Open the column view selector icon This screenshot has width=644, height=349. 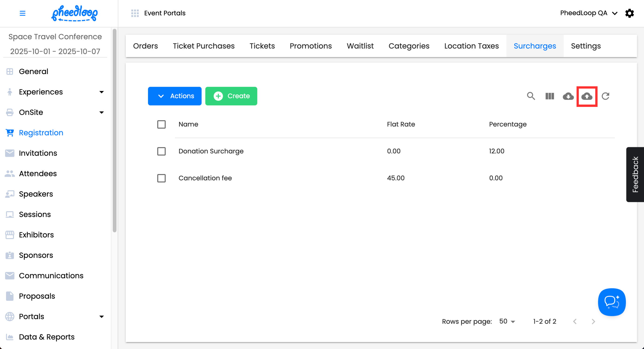pos(549,96)
